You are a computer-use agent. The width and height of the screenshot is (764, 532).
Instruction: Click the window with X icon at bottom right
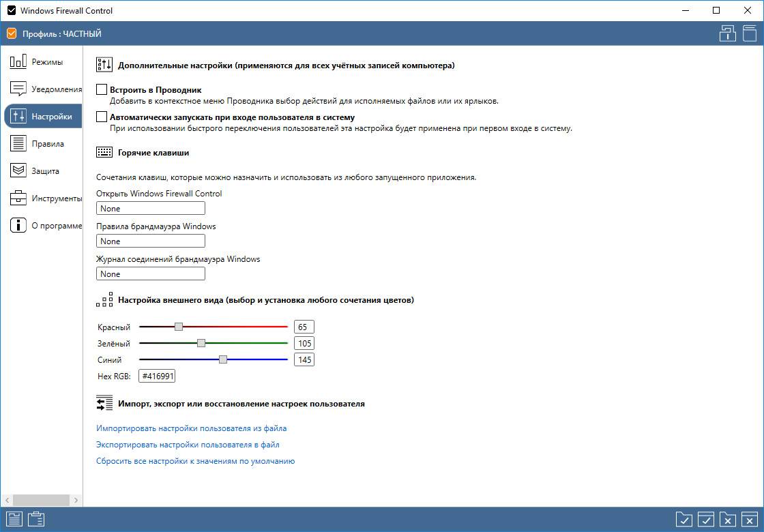tap(750, 520)
